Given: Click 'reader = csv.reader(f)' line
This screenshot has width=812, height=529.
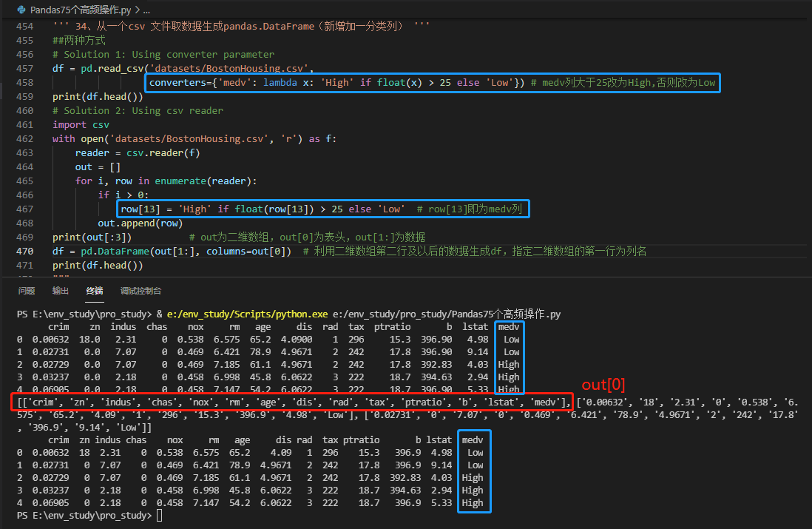Looking at the screenshot, I should pyautogui.click(x=138, y=153).
